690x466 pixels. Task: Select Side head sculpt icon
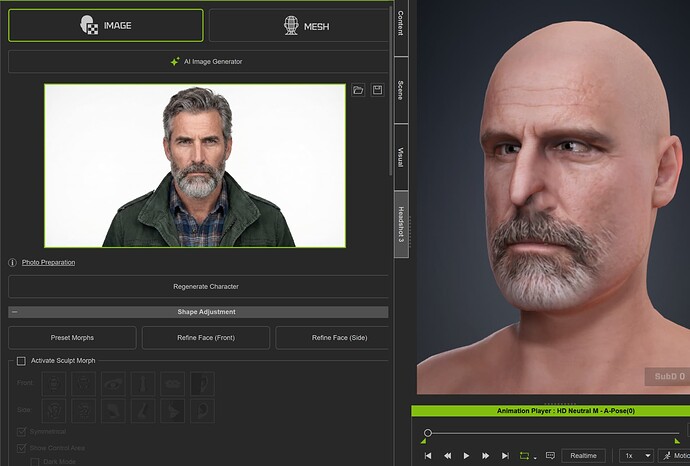[x=54, y=411]
